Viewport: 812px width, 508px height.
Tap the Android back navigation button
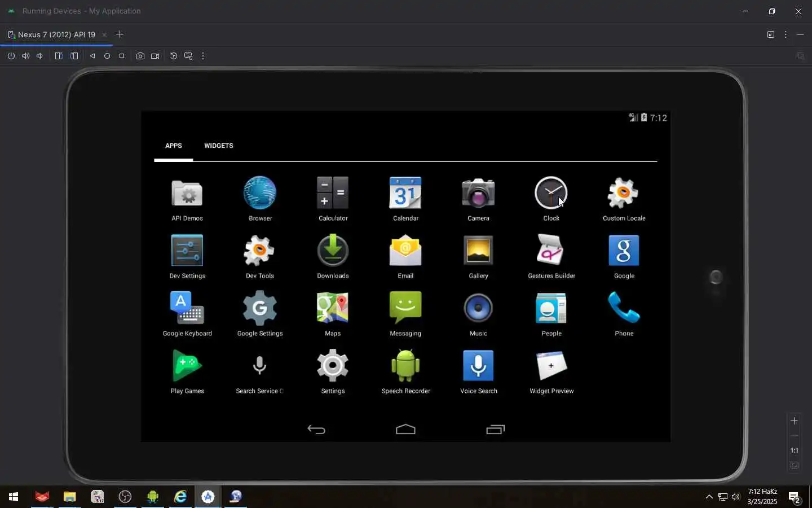316,430
